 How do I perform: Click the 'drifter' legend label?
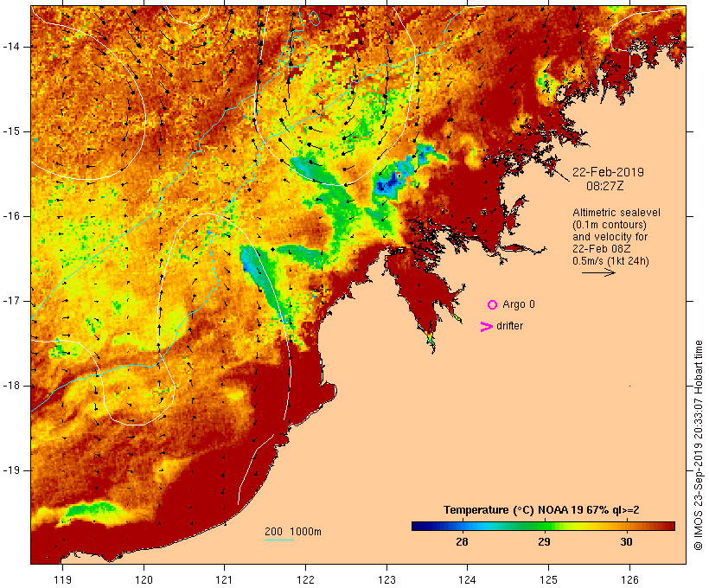coord(509,326)
